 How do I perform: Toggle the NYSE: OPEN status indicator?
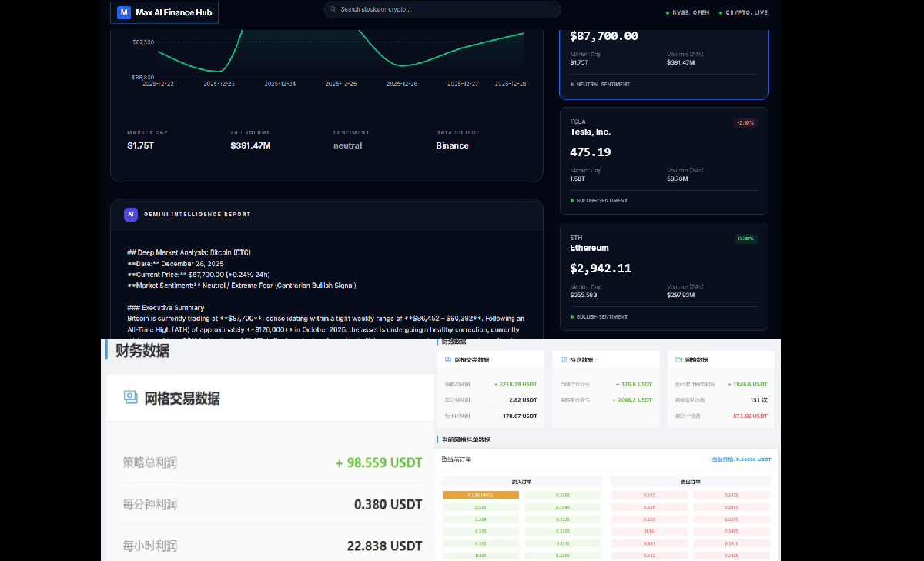686,12
